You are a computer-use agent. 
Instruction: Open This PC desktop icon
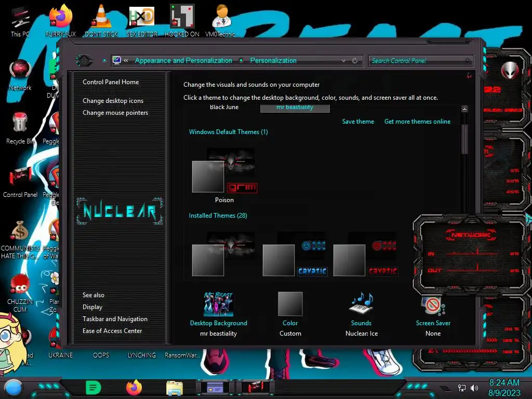pyautogui.click(x=20, y=21)
